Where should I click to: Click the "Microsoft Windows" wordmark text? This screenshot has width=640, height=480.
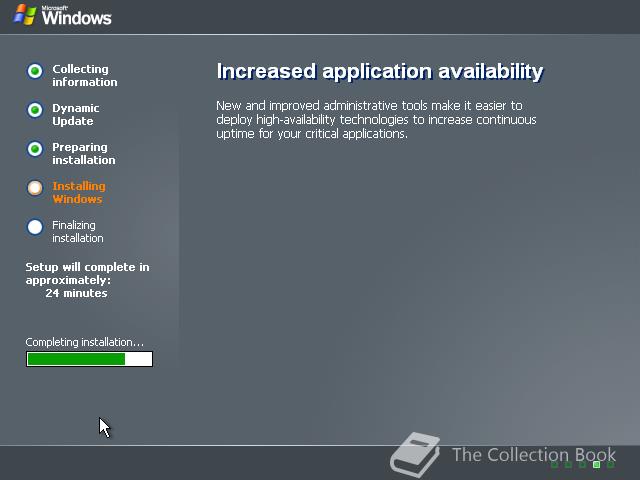point(76,16)
